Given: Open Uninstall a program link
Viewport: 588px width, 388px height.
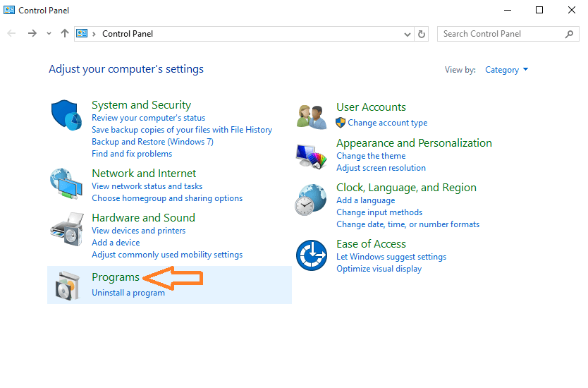Looking at the screenshot, I should coord(128,293).
